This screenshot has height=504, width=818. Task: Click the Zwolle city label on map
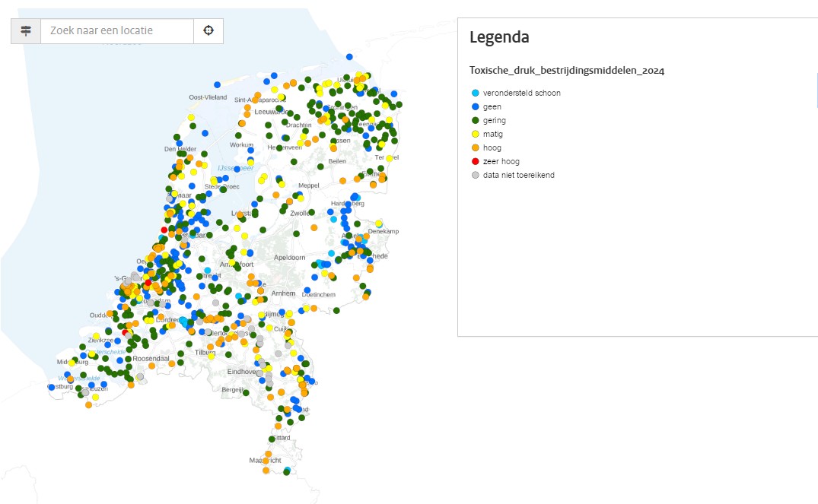tap(301, 214)
